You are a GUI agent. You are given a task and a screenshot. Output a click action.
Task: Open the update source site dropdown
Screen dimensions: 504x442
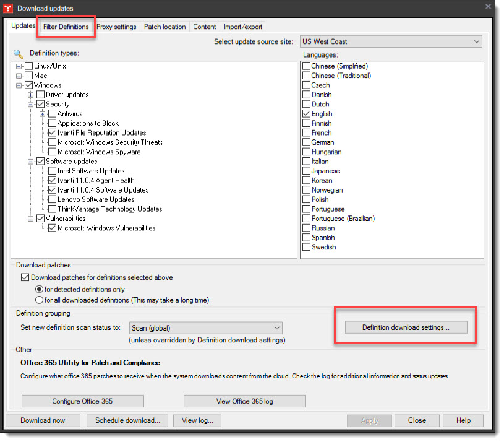pyautogui.click(x=476, y=41)
